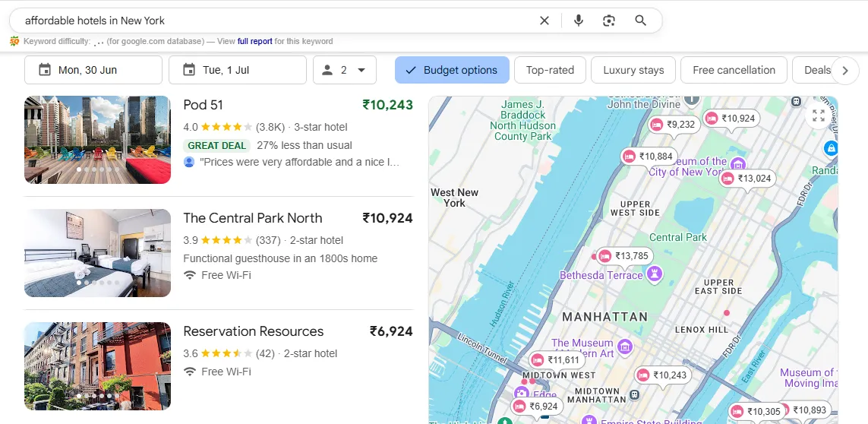
Task: Select the ₹11,611 map price pin
Action: tap(557, 359)
